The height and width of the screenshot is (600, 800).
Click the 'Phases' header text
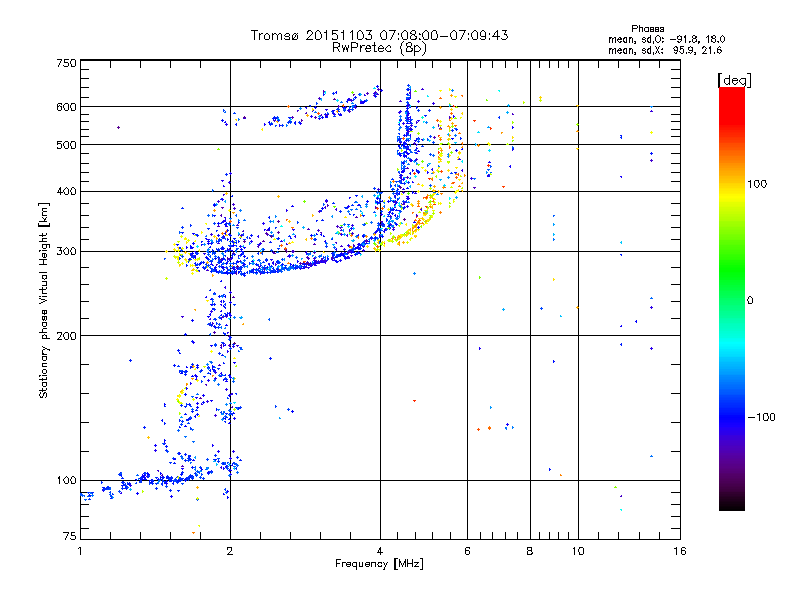647,29
